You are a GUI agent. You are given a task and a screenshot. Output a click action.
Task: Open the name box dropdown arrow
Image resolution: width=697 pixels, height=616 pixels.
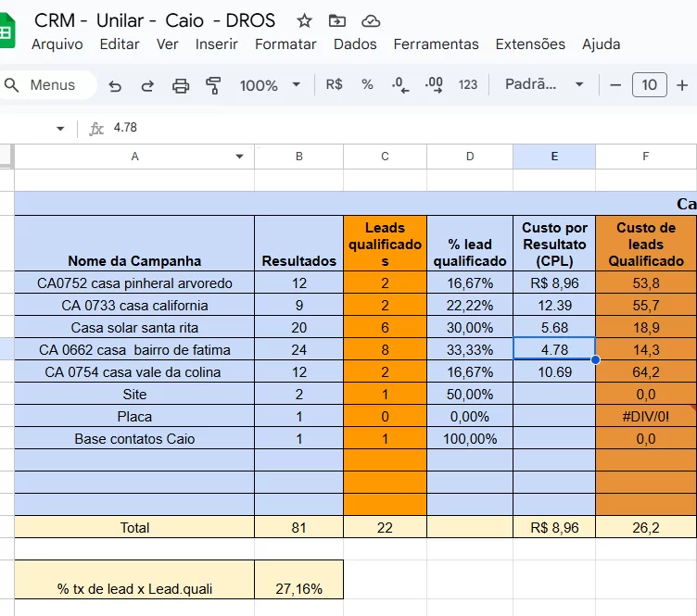pos(60,129)
